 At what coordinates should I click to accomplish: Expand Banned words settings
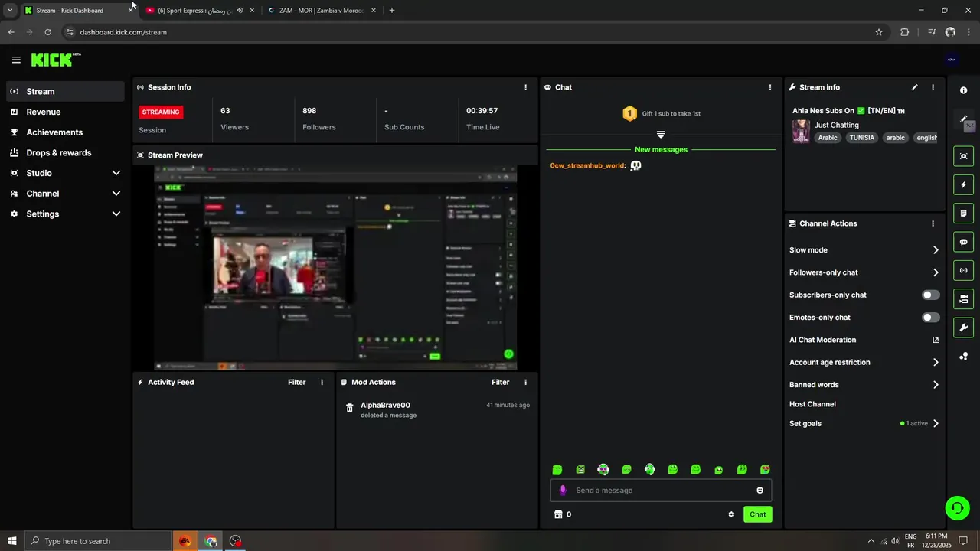[936, 385]
